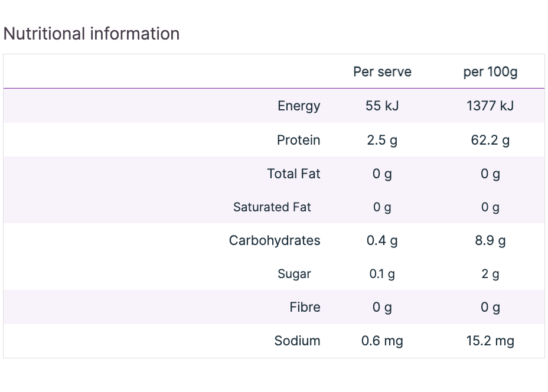The height and width of the screenshot is (392, 548).
Task: Click the 62.2 g protein value
Action: (490, 140)
